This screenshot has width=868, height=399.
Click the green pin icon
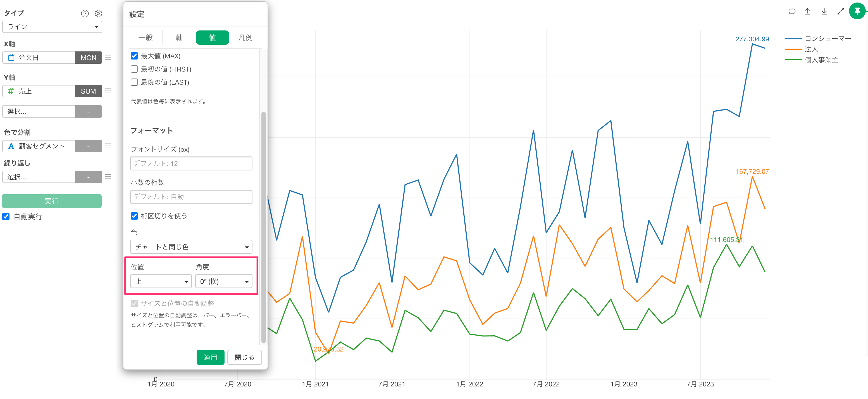(x=857, y=11)
